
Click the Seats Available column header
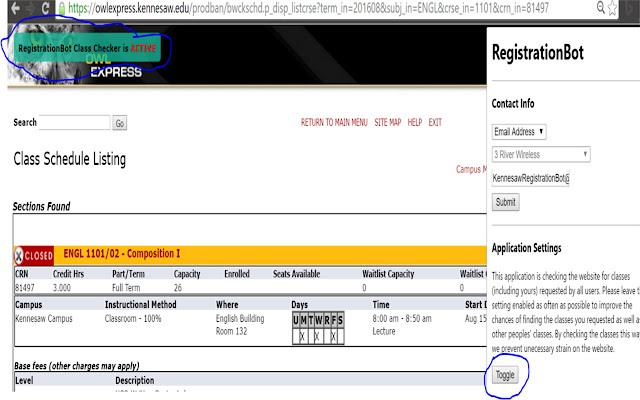pyautogui.click(x=296, y=274)
